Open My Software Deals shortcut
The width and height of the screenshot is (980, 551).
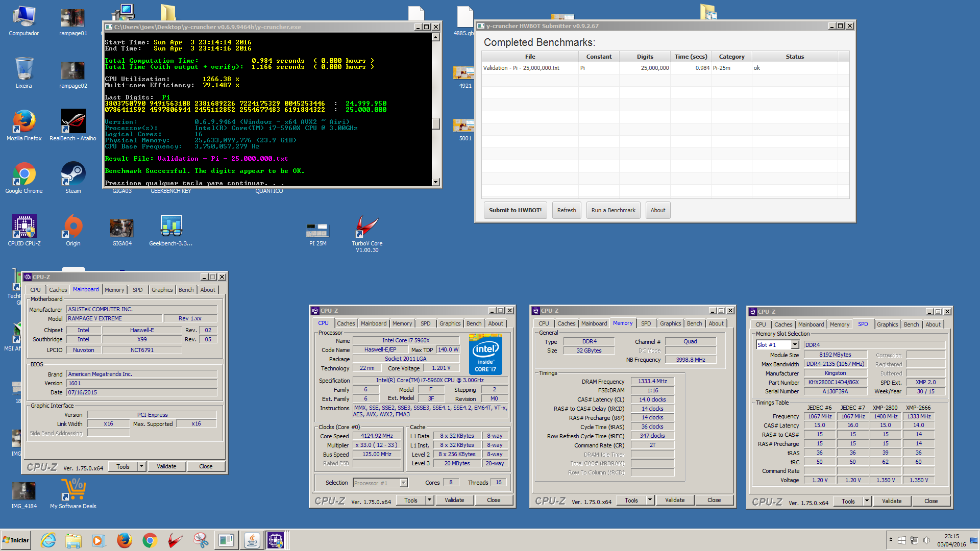[73, 493]
